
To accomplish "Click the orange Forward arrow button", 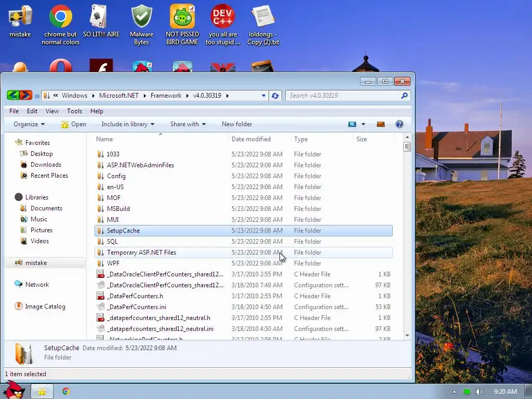I will point(26,96).
